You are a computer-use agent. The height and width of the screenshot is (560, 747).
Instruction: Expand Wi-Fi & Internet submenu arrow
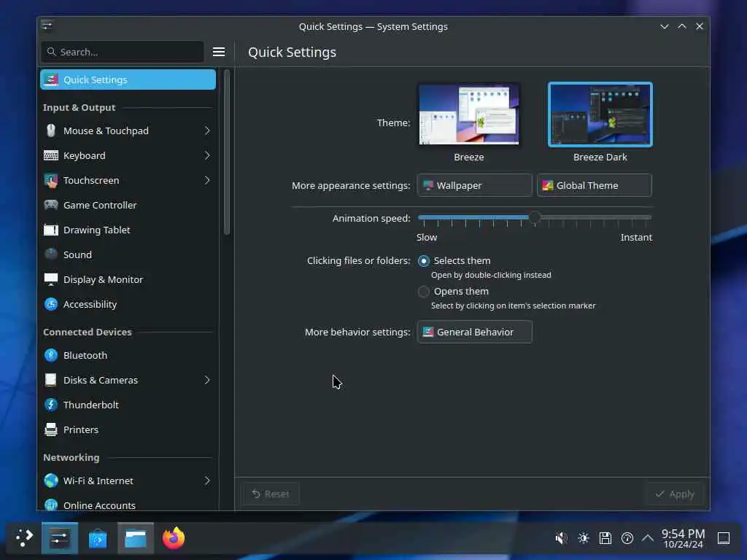[207, 481]
